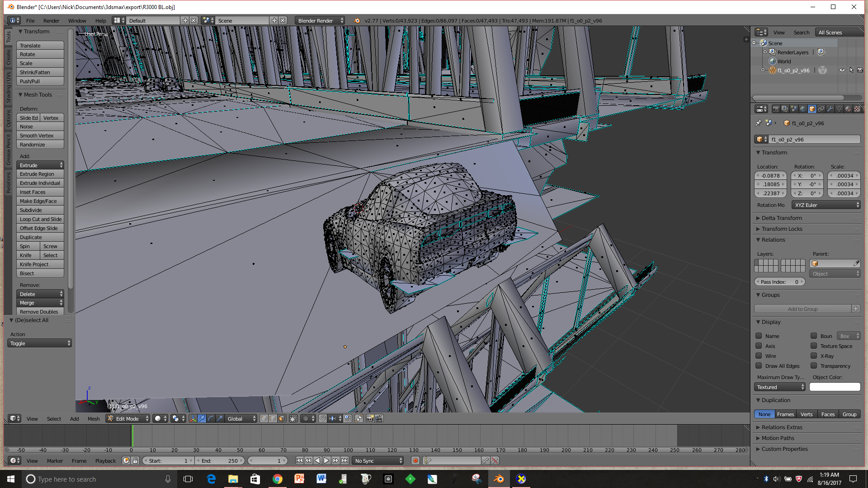Hide f1_o0_p2_v96 using the eye icon
The height and width of the screenshot is (488, 868).
tap(842, 70)
